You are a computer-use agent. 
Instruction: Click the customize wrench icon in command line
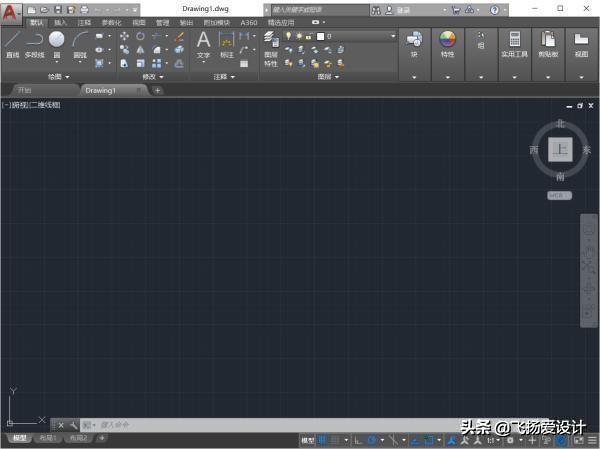pos(73,425)
